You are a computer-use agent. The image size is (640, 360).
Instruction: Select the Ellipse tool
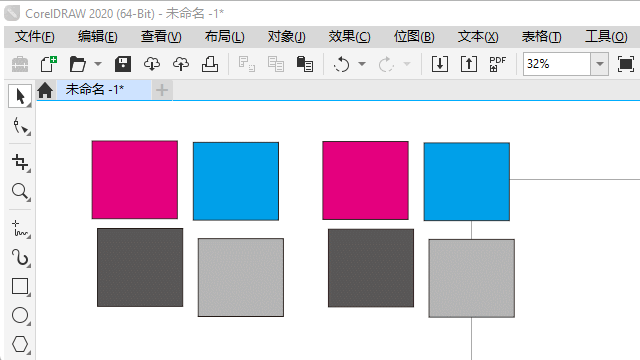(x=20, y=316)
